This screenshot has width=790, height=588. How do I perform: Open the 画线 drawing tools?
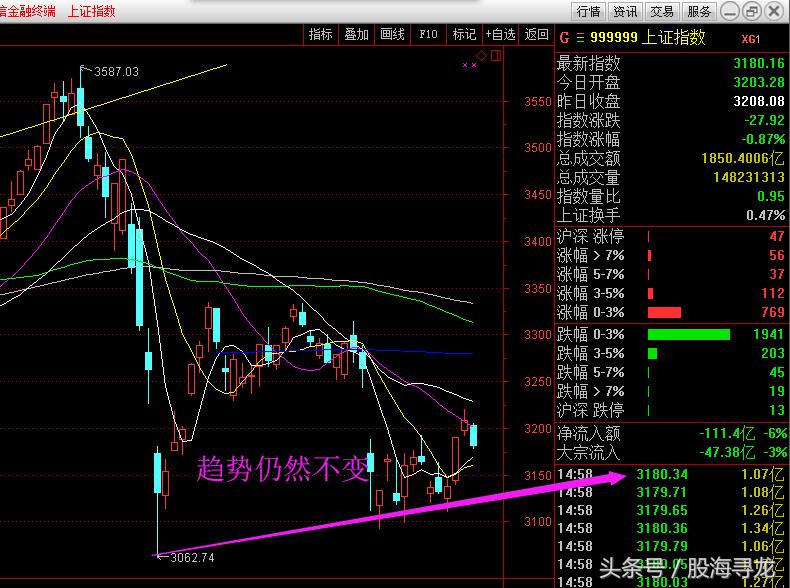pos(392,34)
